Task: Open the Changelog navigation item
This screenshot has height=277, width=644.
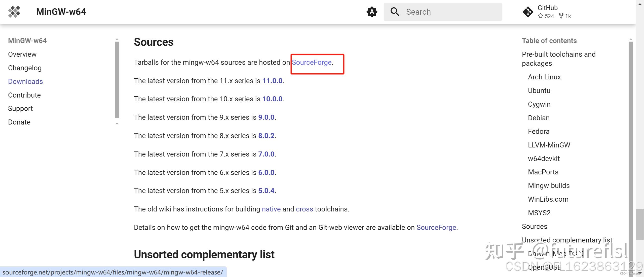Action: [25, 68]
